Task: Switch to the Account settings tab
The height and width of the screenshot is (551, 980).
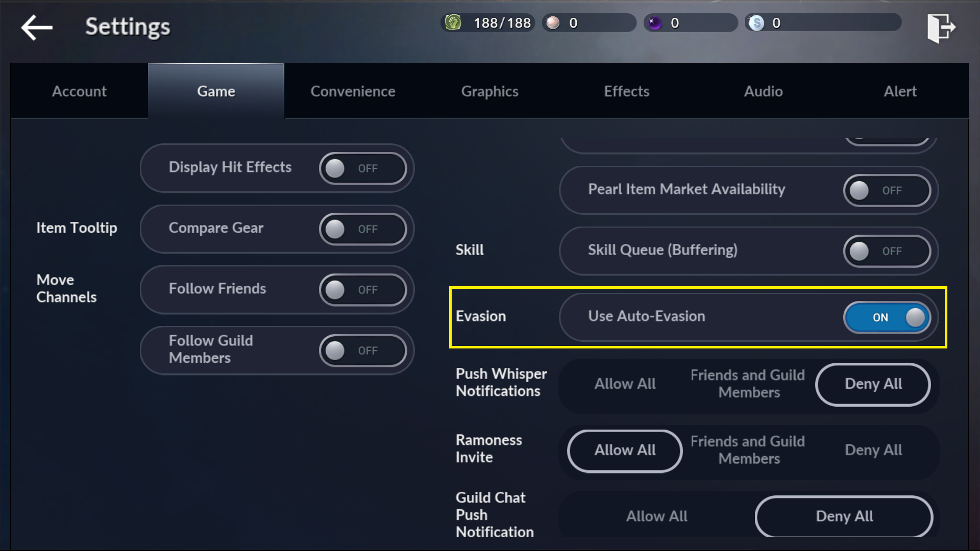Action: pos(79,90)
